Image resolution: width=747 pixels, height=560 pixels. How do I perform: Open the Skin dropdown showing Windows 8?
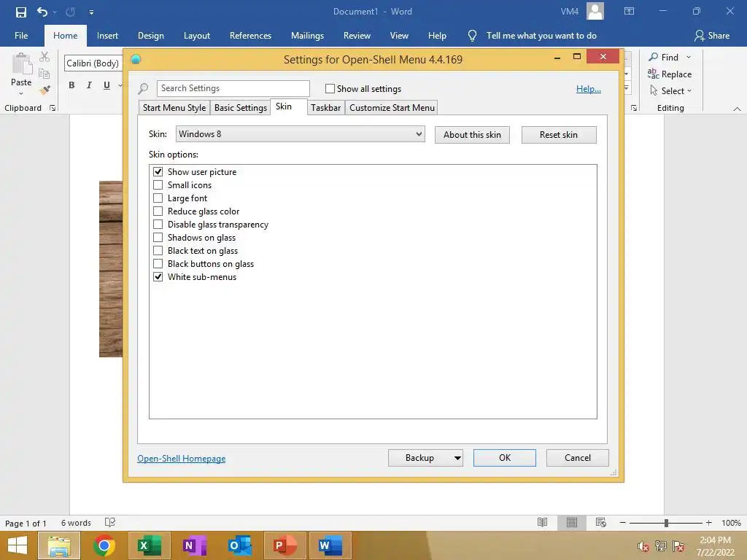(x=300, y=134)
